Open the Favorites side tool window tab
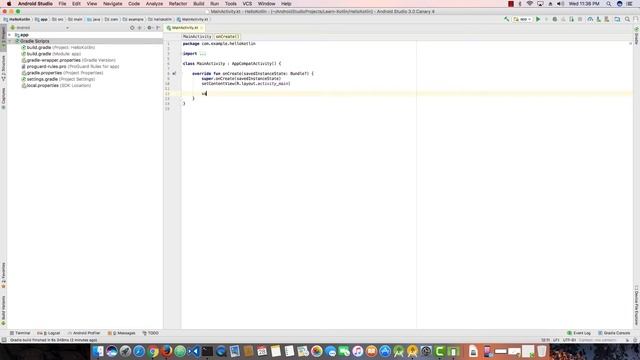Viewport: 640px width, 360px height. 3,276
